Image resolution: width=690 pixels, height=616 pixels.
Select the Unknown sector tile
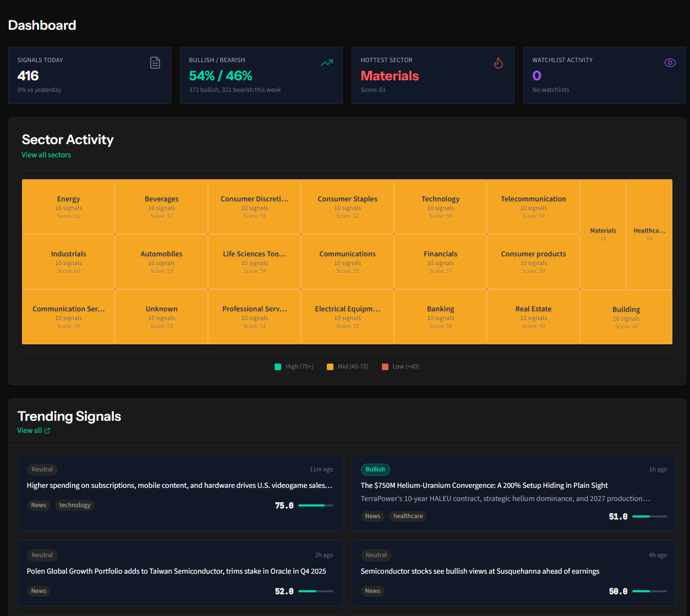coord(161,316)
